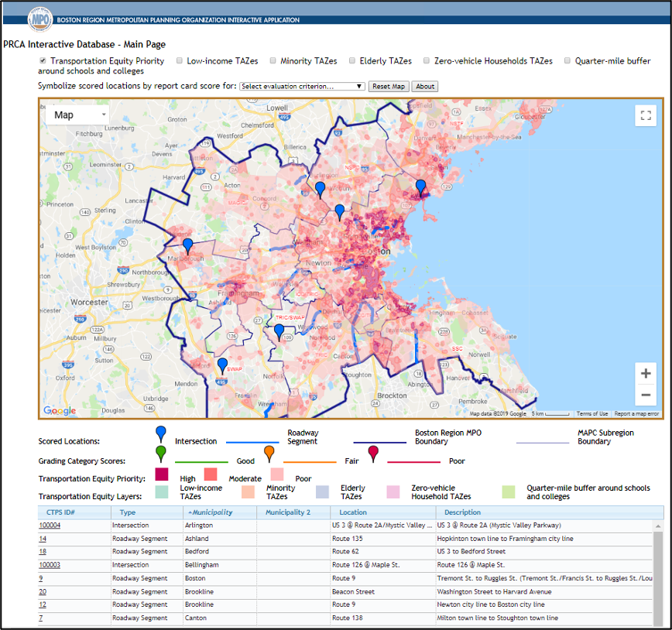This screenshot has height=630, width=672.
Task: Click the High priority color swatch in legend
Action: pos(162,474)
